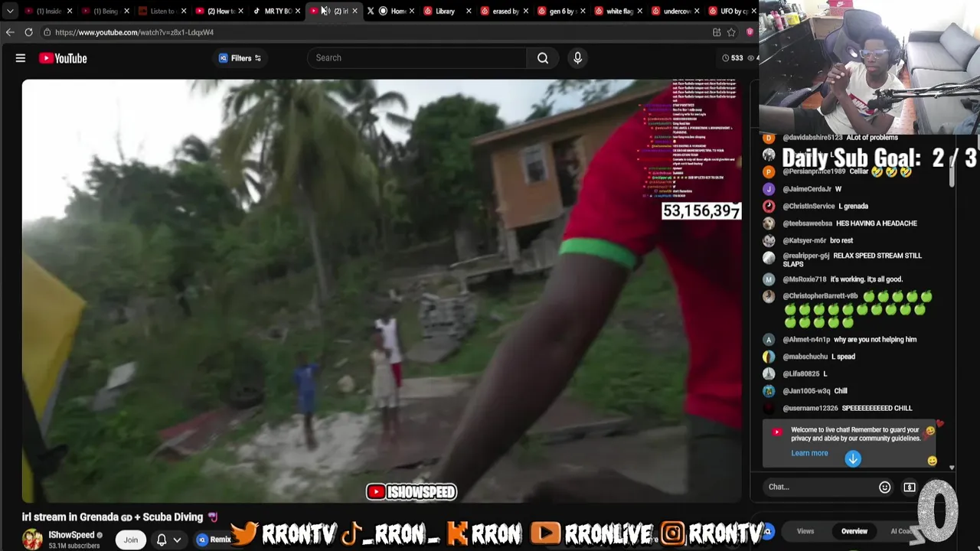
Task: Switch to the Overview tab below chat
Action: tap(854, 531)
